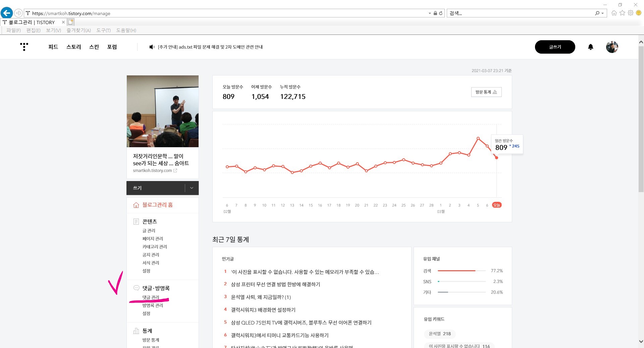Click the 콘텐츠 document icon
The height and width of the screenshot is (348, 644).
[136, 222]
